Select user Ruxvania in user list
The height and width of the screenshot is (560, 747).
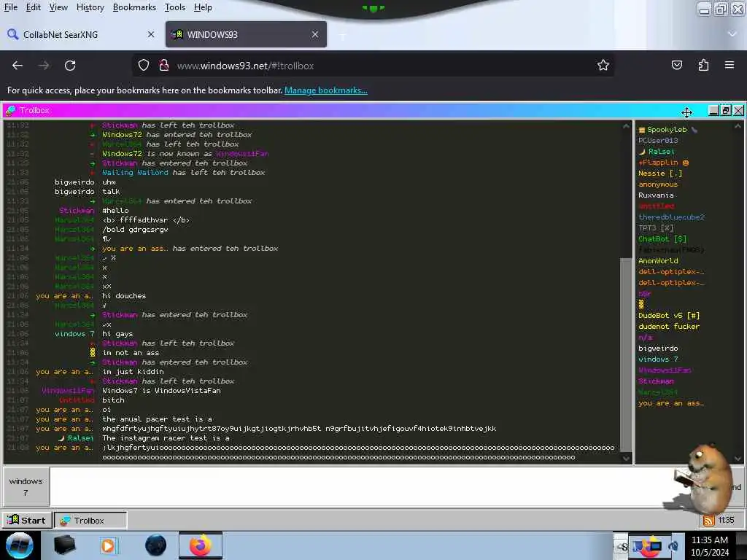point(656,195)
